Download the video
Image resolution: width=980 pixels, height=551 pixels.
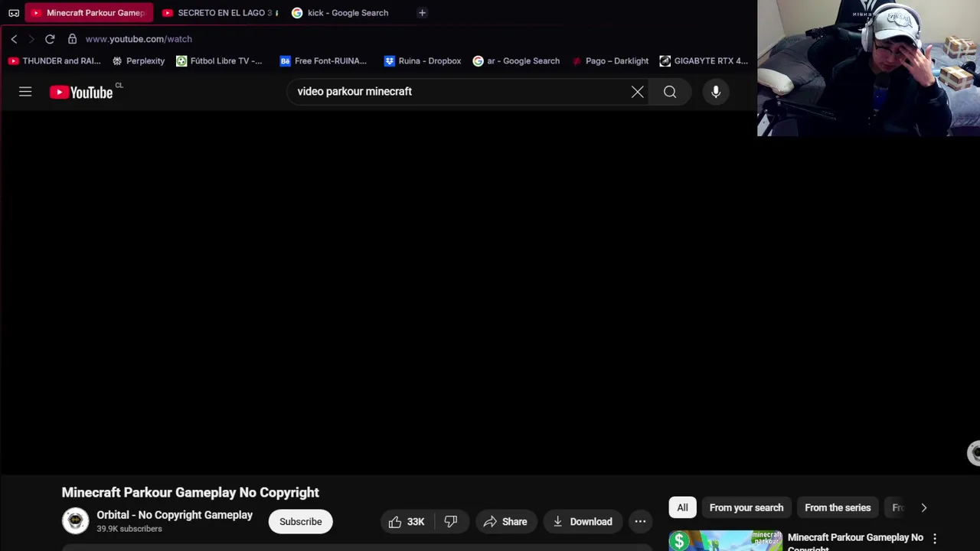point(583,522)
